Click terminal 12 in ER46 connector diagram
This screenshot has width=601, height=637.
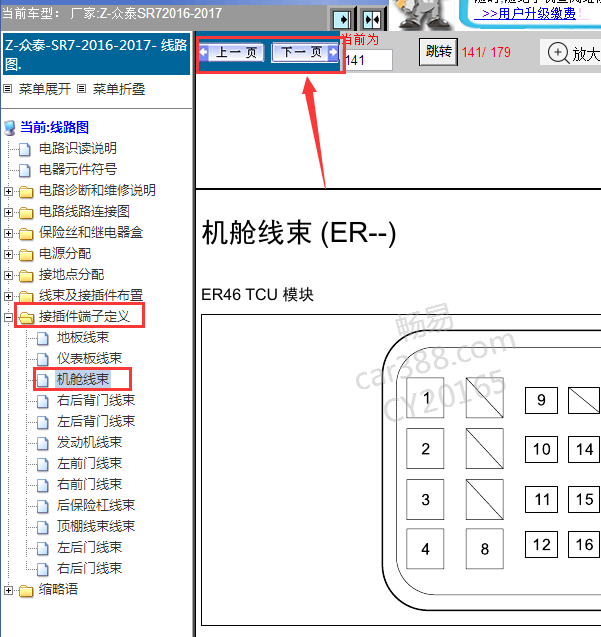click(541, 544)
